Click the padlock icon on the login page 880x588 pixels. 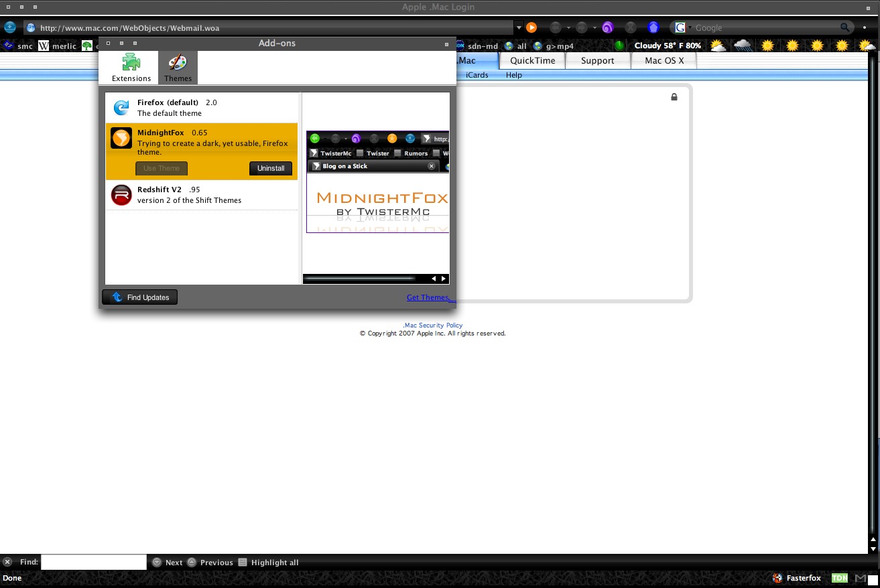tap(674, 97)
